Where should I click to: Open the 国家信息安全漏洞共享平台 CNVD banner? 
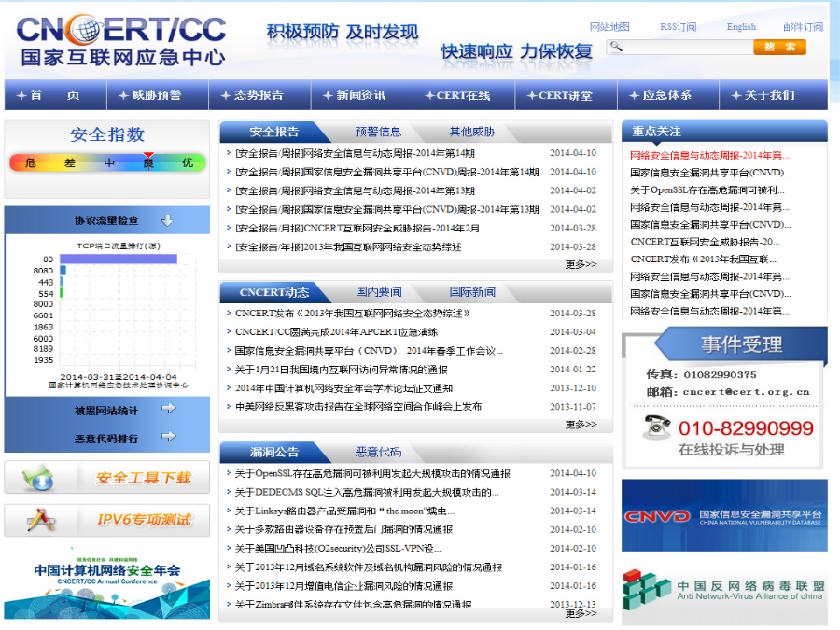pyautogui.click(x=724, y=515)
